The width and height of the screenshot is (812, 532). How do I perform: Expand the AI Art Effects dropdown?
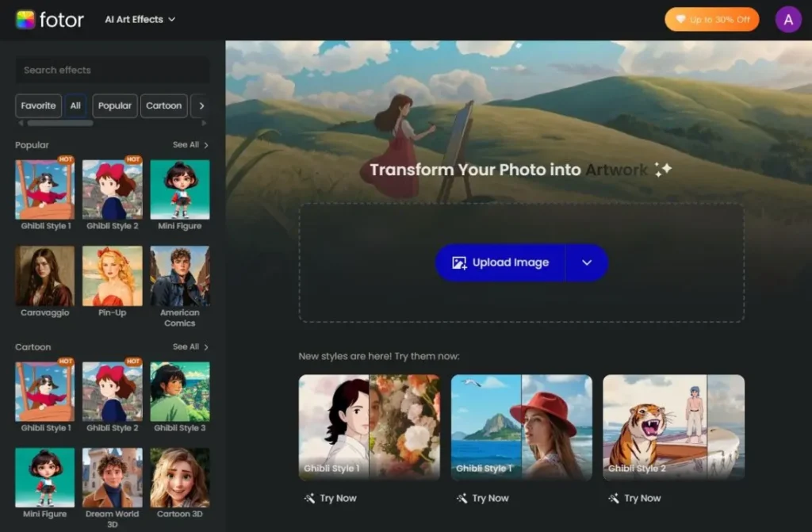(140, 19)
